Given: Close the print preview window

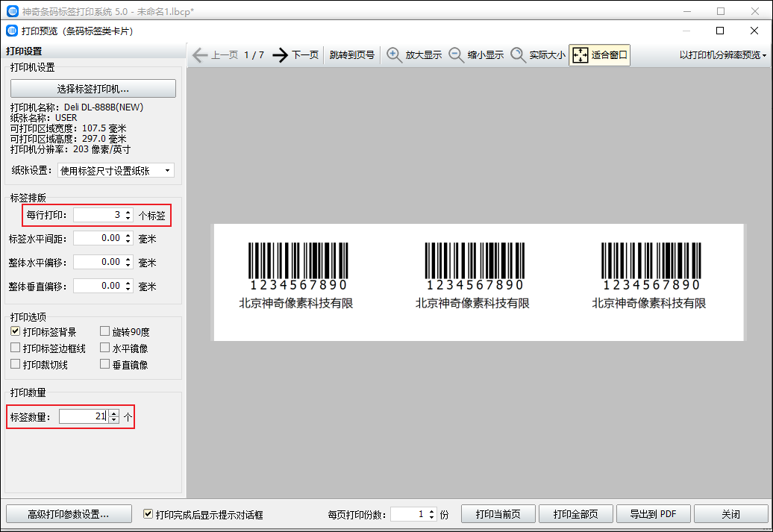Looking at the screenshot, I should pyautogui.click(x=754, y=31).
